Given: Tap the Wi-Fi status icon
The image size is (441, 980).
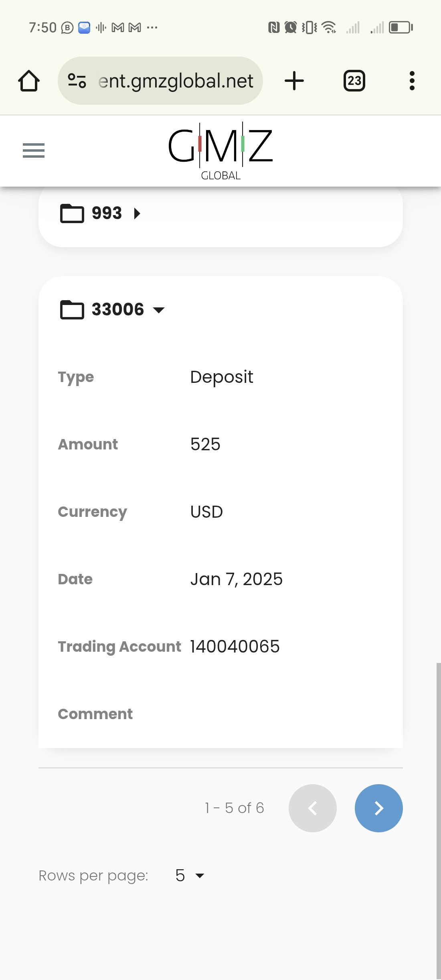Looking at the screenshot, I should [x=329, y=27].
